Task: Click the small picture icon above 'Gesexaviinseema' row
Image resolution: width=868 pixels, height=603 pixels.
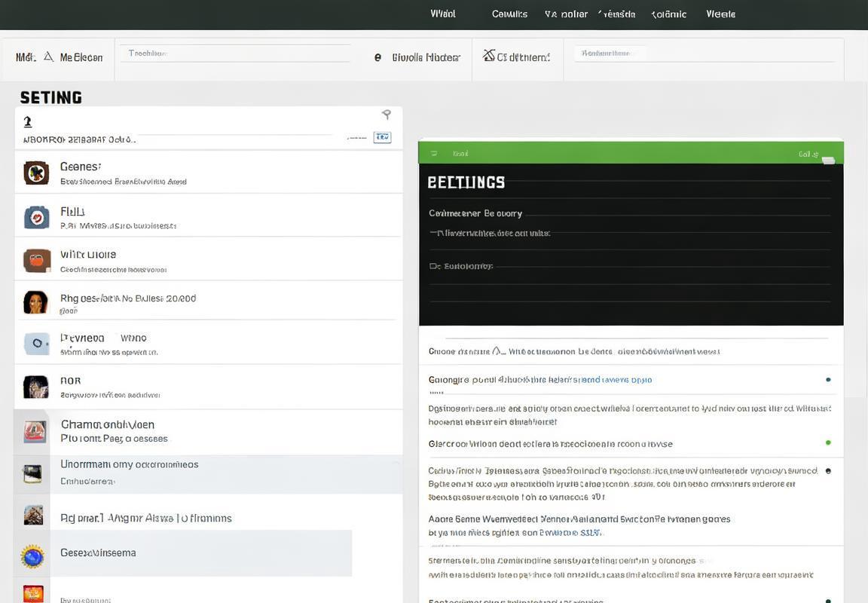Action: click(x=33, y=516)
